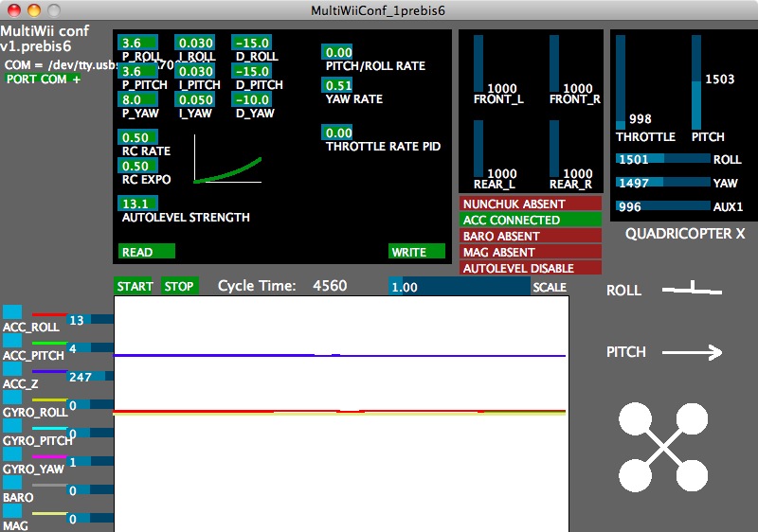Click the REAR_L motor bar

[x=478, y=149]
